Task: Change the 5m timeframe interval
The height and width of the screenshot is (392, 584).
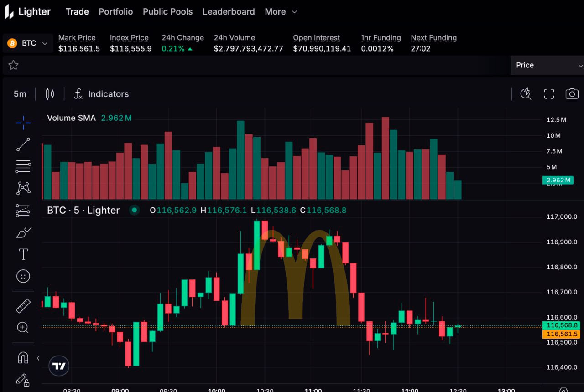Action: pyautogui.click(x=20, y=94)
